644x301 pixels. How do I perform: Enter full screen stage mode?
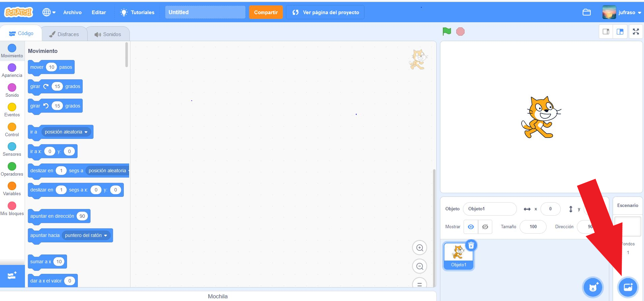(x=636, y=32)
